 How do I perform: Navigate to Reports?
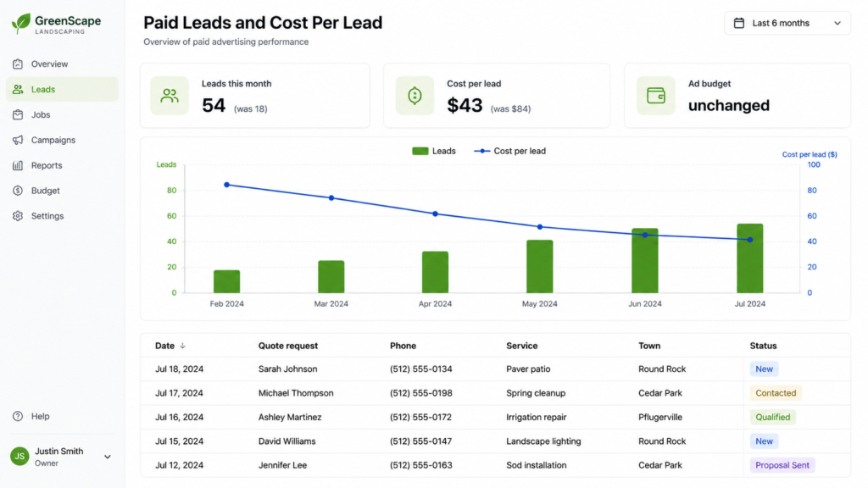(62, 165)
